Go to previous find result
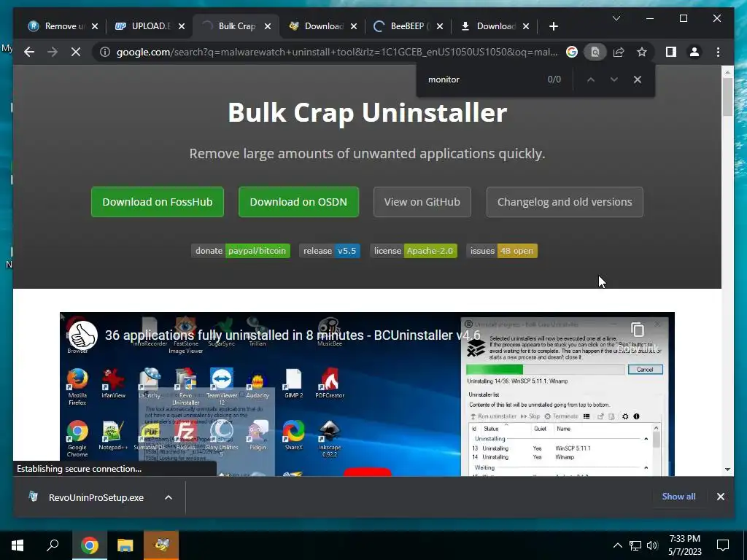The height and width of the screenshot is (560, 747). [x=591, y=79]
